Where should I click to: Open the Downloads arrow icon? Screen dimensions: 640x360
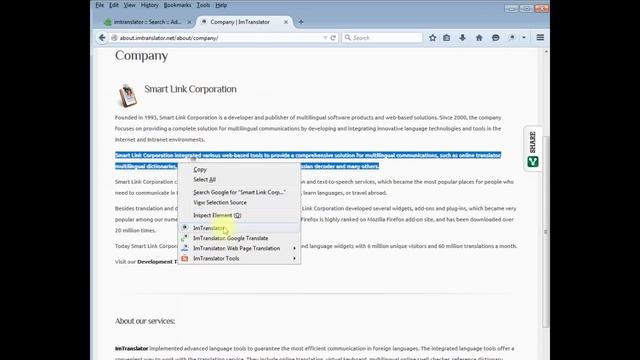(x=462, y=38)
